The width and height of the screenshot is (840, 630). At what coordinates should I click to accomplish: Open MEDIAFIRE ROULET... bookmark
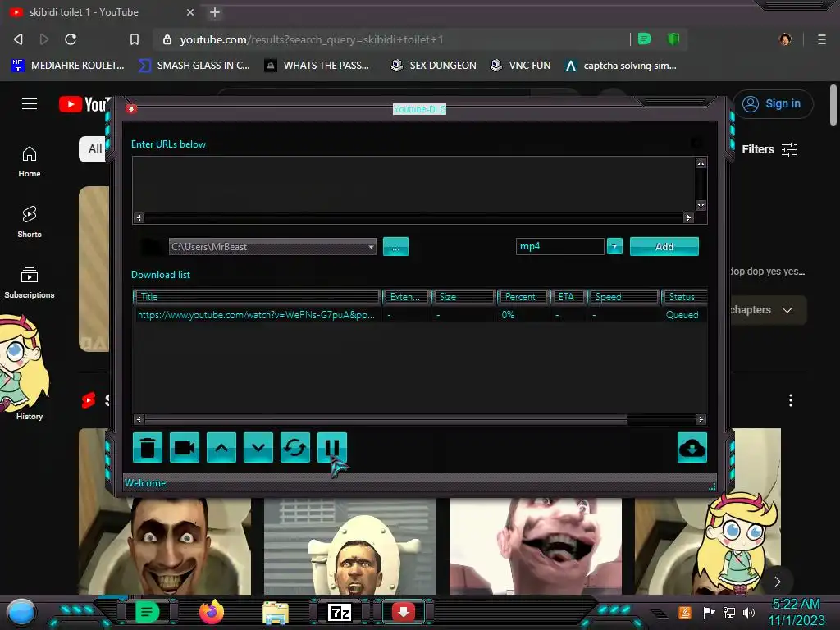point(68,66)
